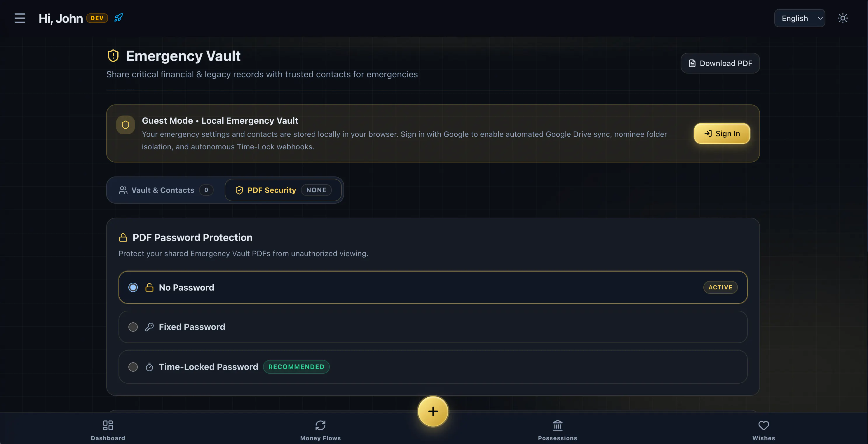Click the Emergency Vault heading

click(183, 56)
